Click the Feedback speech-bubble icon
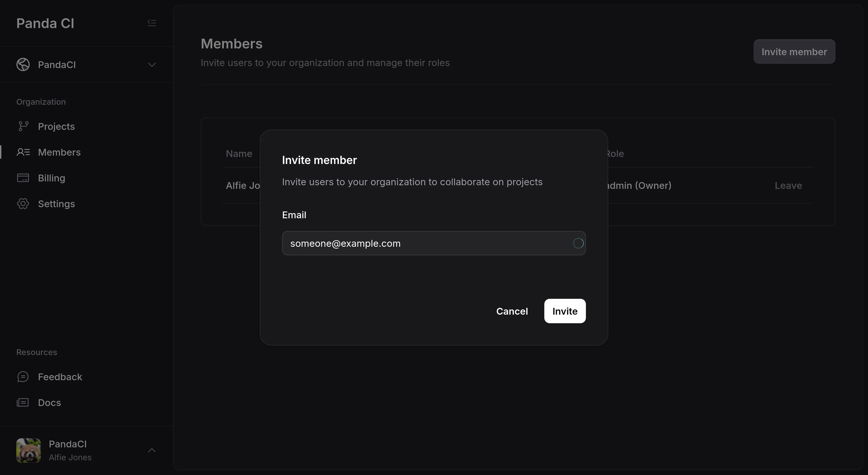 point(23,377)
